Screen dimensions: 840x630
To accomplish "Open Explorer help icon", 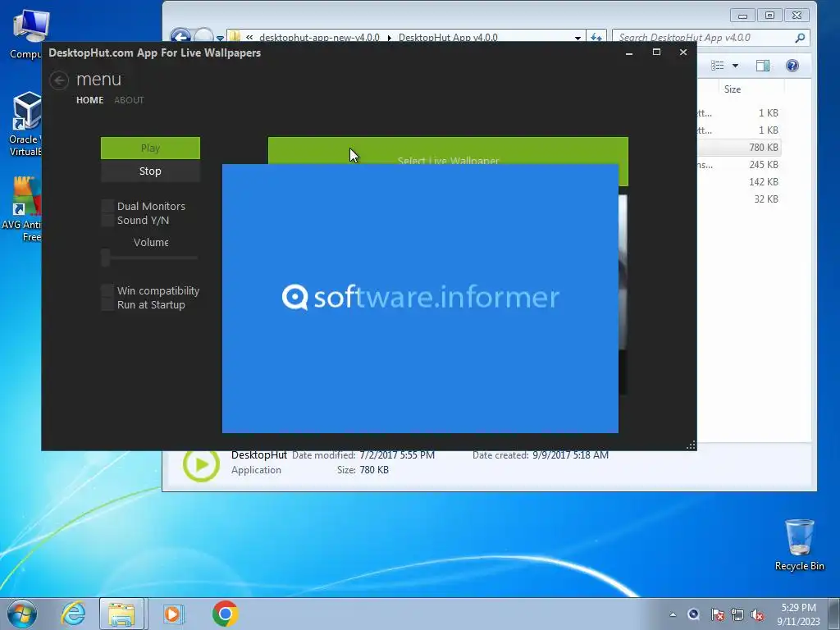I will [x=792, y=66].
